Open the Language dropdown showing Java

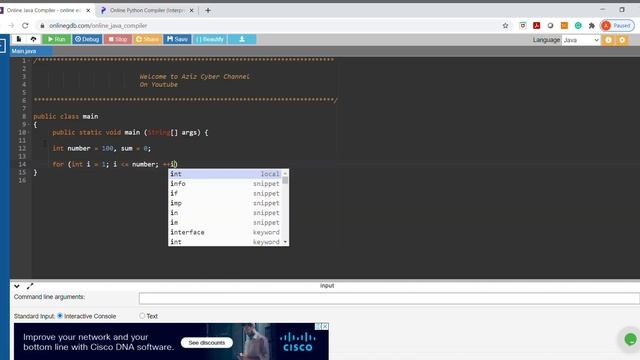580,40
